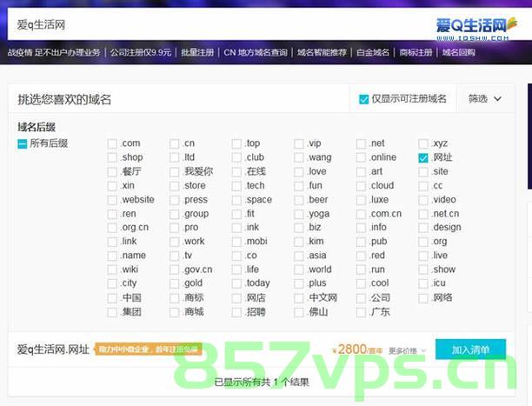Open 白金域名 link
Image resolution: width=532 pixels, height=406 pixels.
(x=373, y=52)
